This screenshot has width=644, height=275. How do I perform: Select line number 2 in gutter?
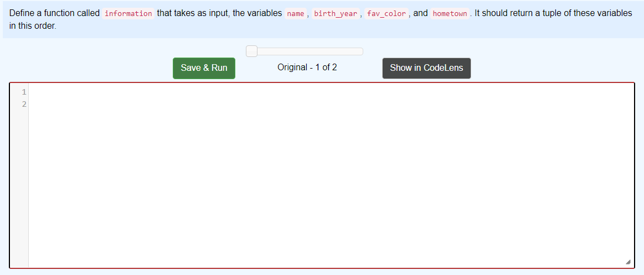click(x=24, y=104)
